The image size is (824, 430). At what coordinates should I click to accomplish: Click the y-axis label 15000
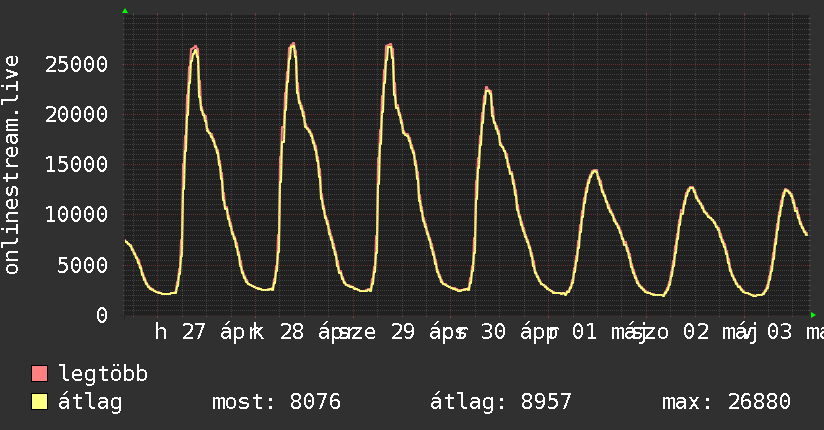(76, 165)
